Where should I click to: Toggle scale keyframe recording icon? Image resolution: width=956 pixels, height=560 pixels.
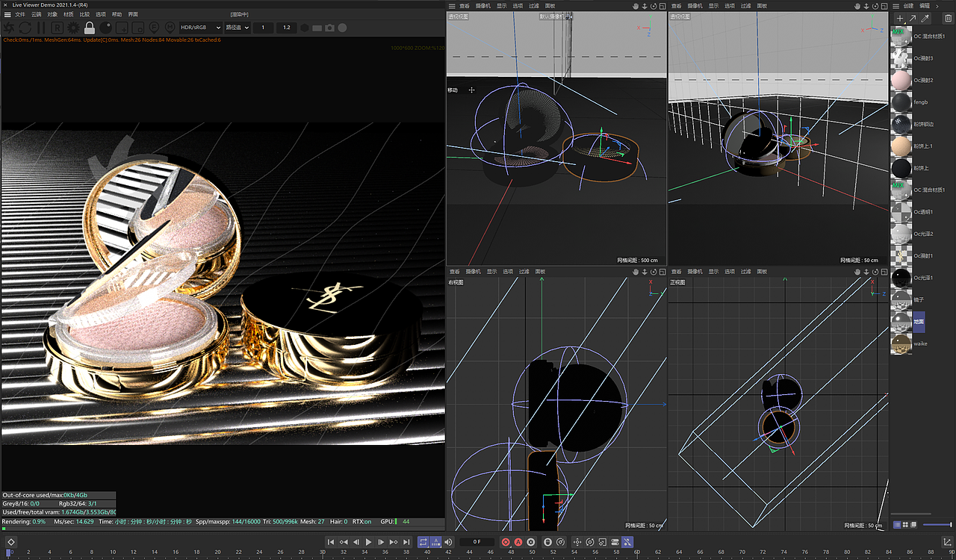(602, 541)
